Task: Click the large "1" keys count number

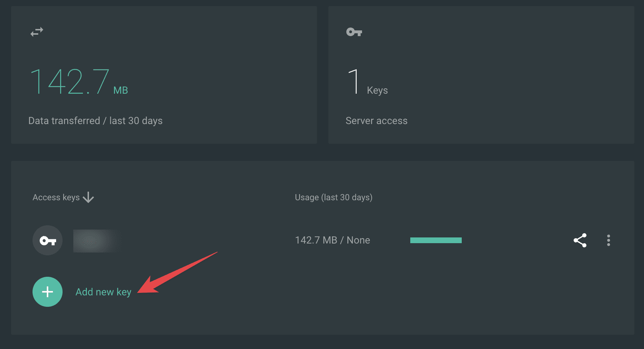Action: 354,82
